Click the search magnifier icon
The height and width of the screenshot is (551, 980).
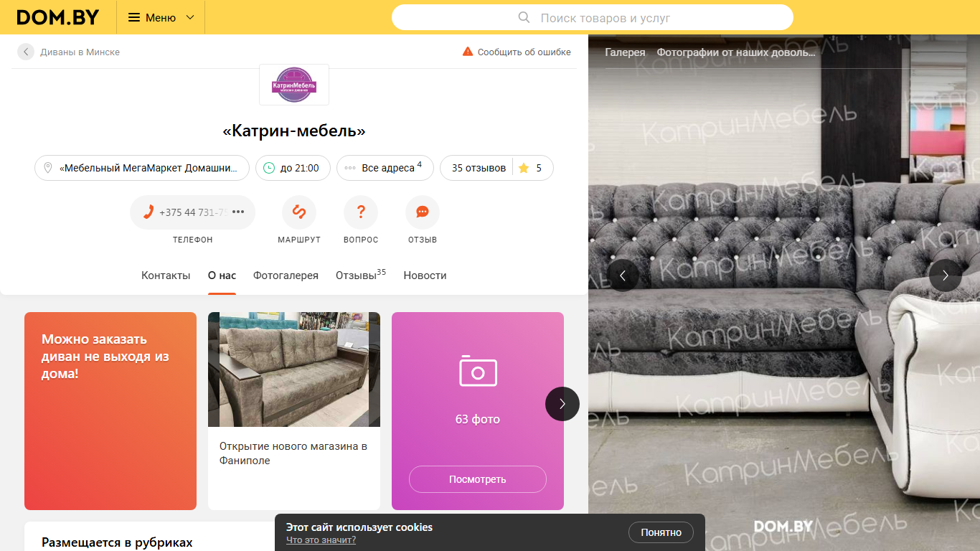(524, 17)
